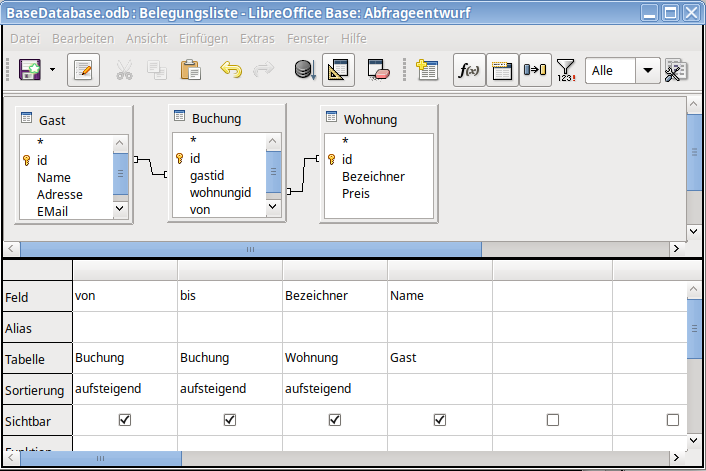The image size is (706, 471).
Task: Click the Sortierung cell under Name column
Action: tap(439, 389)
